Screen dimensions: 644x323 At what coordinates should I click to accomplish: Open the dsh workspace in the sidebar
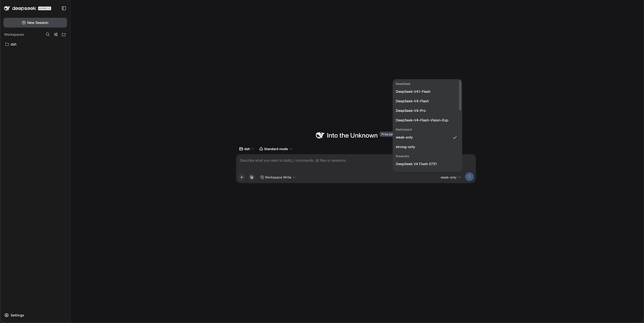pyautogui.click(x=35, y=44)
